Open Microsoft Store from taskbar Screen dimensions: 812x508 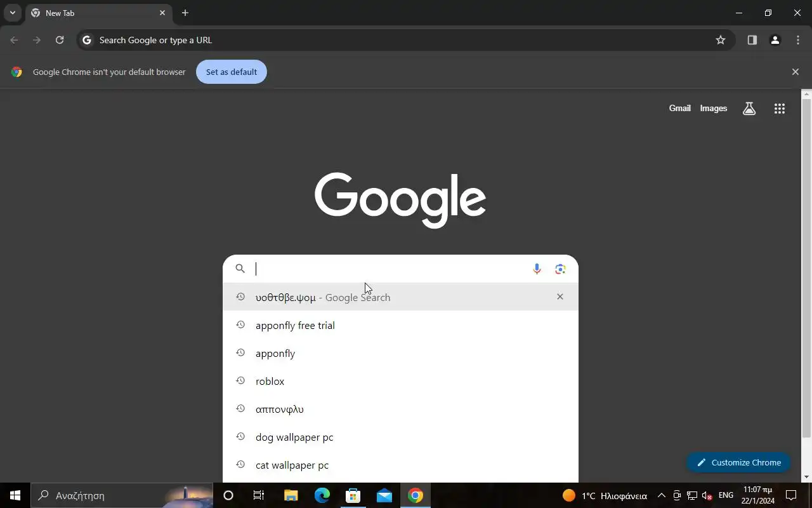[353, 495]
